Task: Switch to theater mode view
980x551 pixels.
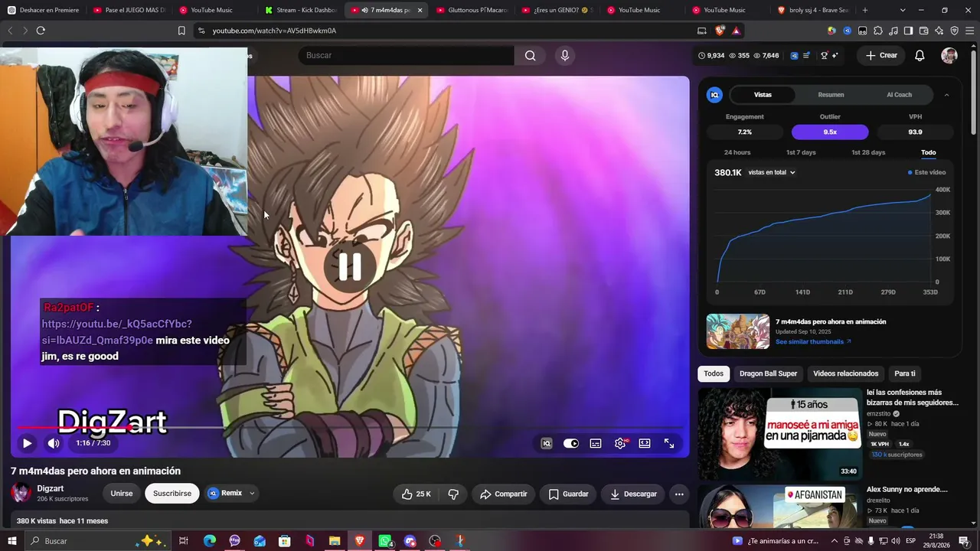Action: click(x=645, y=443)
